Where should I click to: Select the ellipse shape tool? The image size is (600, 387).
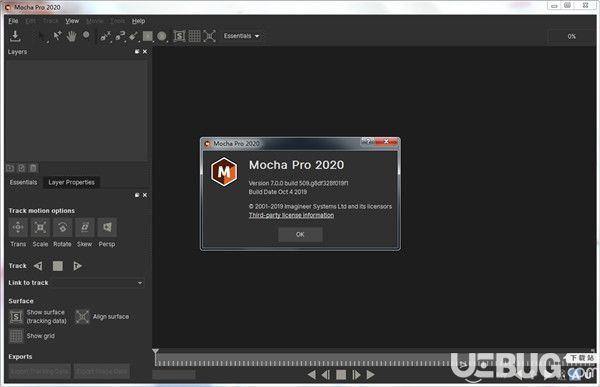click(x=162, y=36)
